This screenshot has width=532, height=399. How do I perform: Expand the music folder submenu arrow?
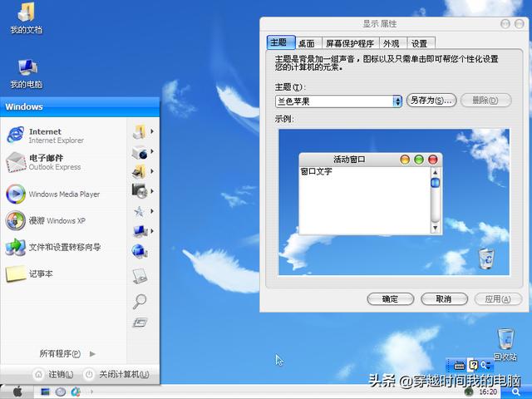pos(152,171)
